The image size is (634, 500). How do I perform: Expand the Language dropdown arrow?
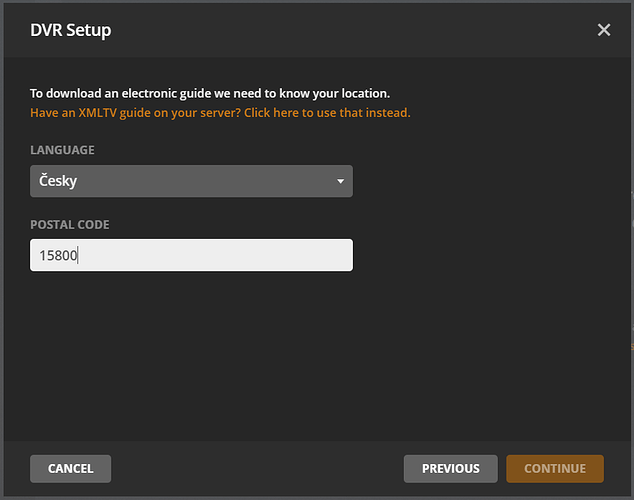tap(340, 181)
